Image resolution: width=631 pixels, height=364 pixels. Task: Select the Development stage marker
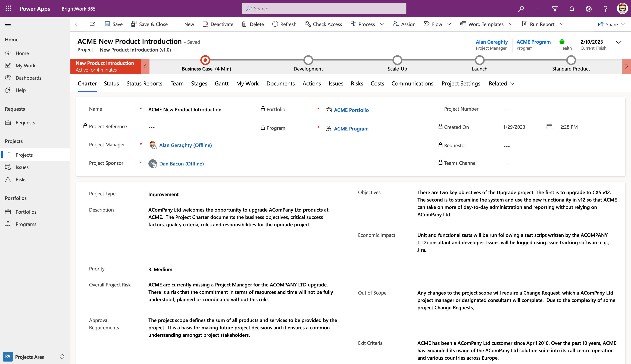point(308,60)
